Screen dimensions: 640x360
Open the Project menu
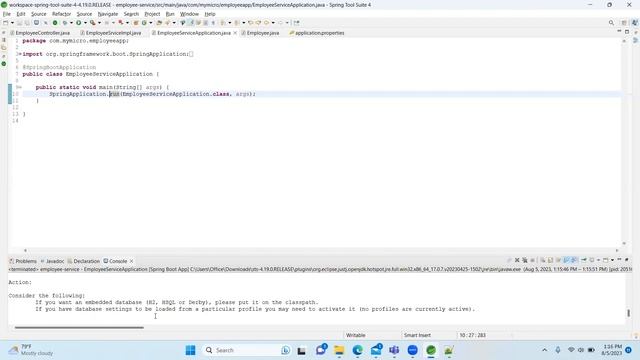point(152,14)
